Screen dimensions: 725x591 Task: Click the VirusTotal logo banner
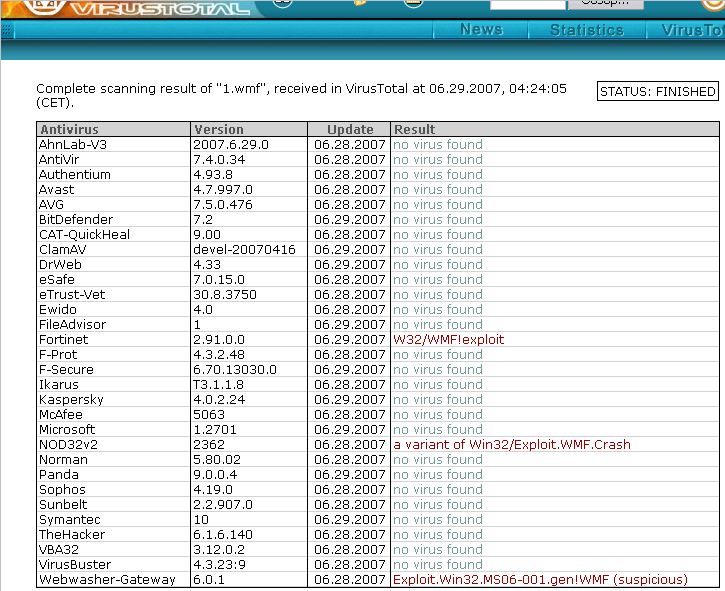pyautogui.click(x=134, y=8)
